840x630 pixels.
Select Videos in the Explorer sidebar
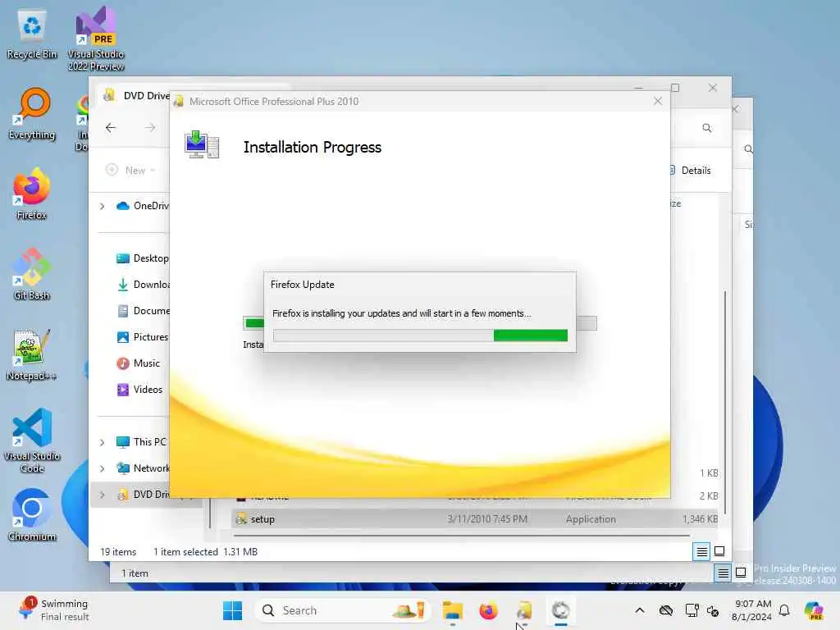(139, 390)
